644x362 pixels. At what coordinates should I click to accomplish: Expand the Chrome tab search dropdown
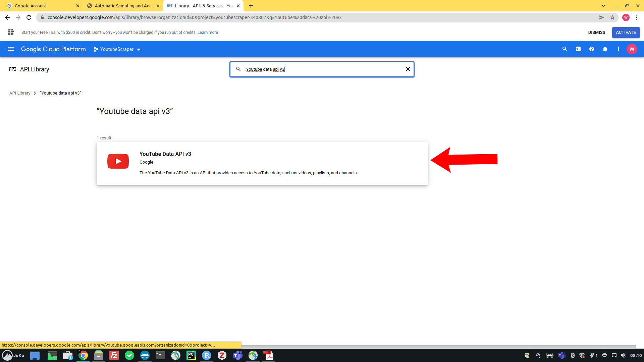603,6
